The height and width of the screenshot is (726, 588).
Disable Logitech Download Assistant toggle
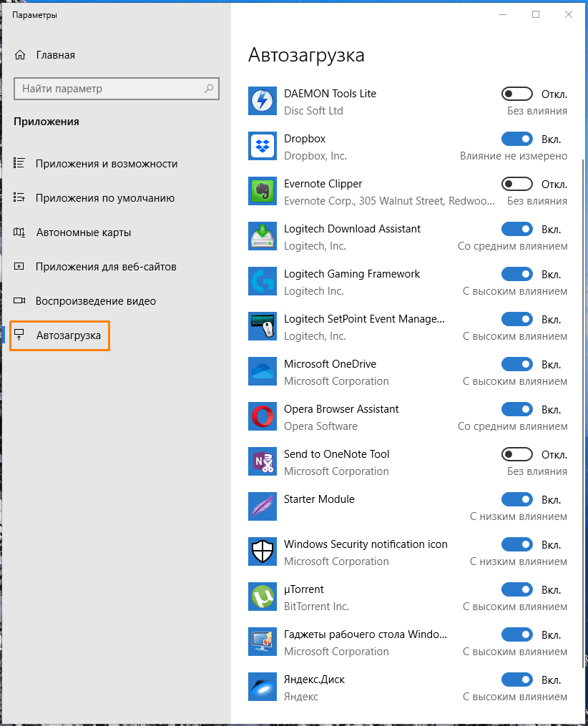tap(516, 229)
